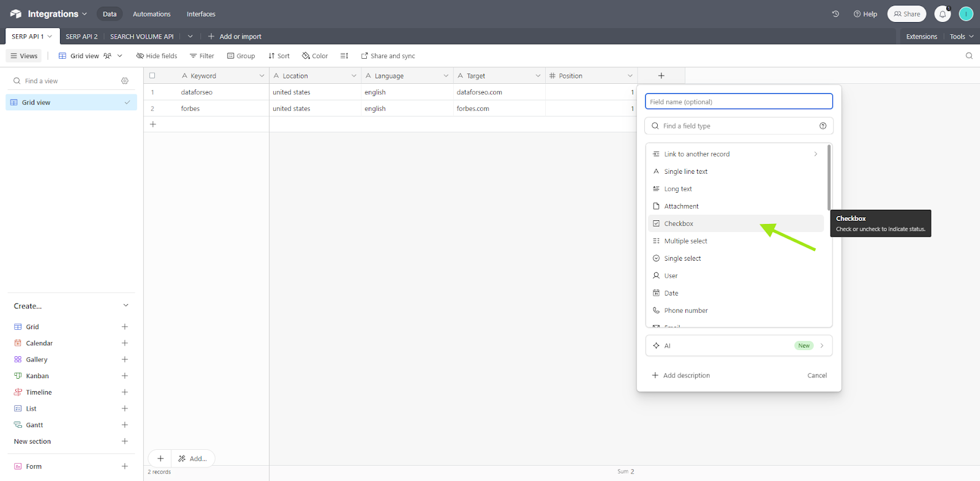The height and width of the screenshot is (481, 980).
Task: Open the notifications bell icon
Action: point(943,13)
